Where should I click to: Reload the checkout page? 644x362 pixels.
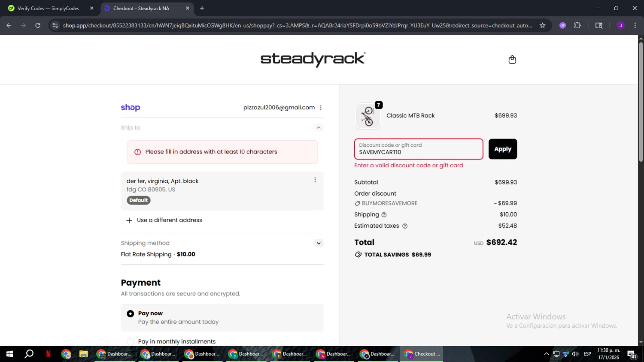38,25
